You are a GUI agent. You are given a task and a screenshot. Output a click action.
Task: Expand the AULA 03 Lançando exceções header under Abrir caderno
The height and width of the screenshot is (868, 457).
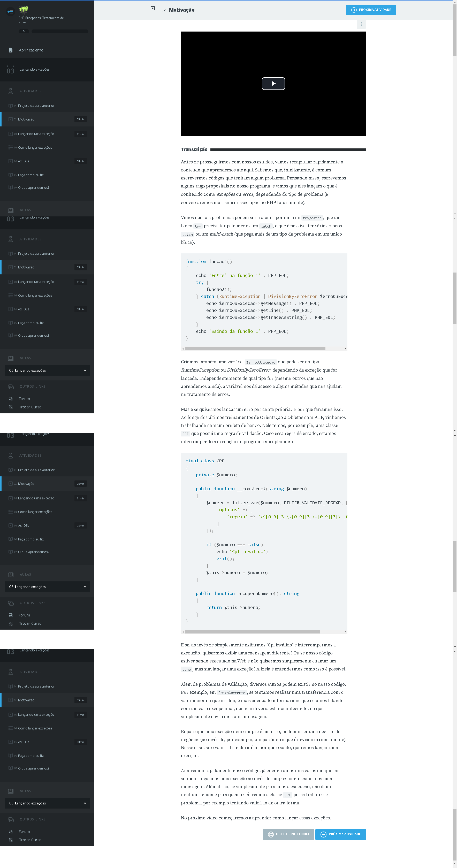(x=47, y=70)
